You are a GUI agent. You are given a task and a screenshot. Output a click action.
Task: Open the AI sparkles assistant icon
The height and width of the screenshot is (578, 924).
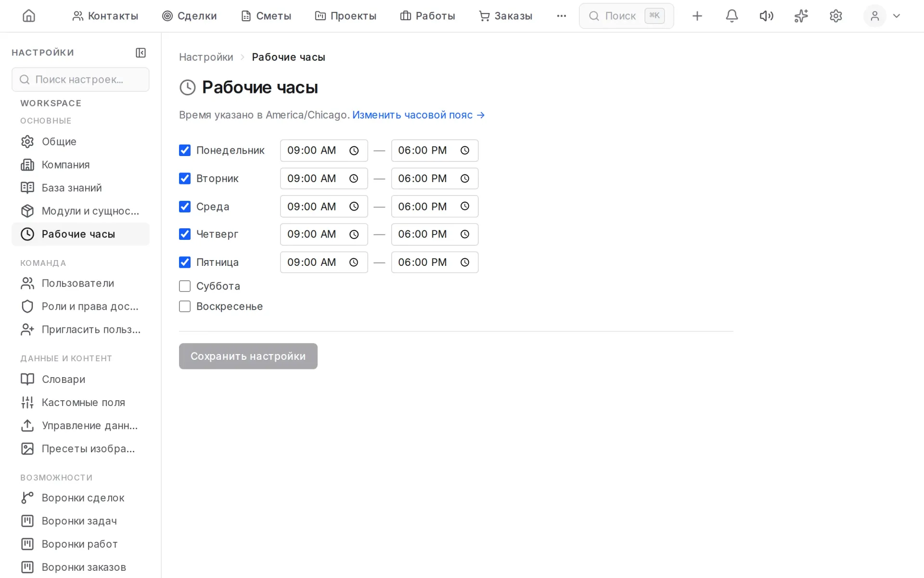coord(801,16)
